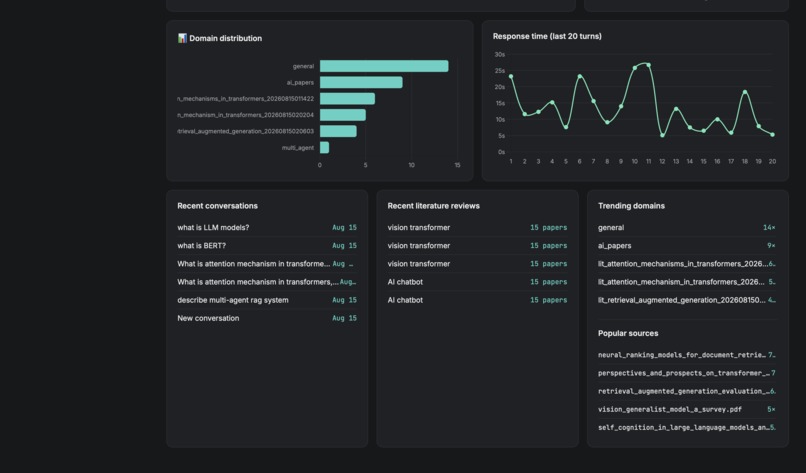Click the bar chart icon beside Domain distribution
Viewport: 806px width, 473px height.
tap(182, 38)
